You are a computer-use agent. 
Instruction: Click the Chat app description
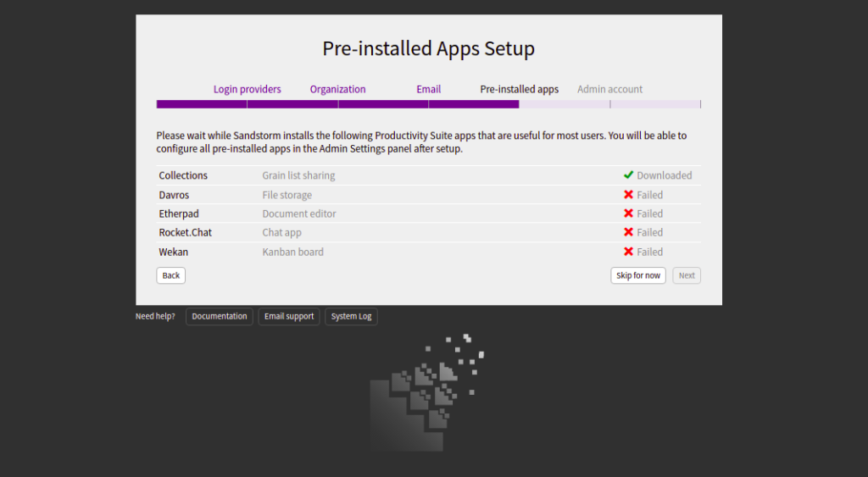tap(281, 232)
